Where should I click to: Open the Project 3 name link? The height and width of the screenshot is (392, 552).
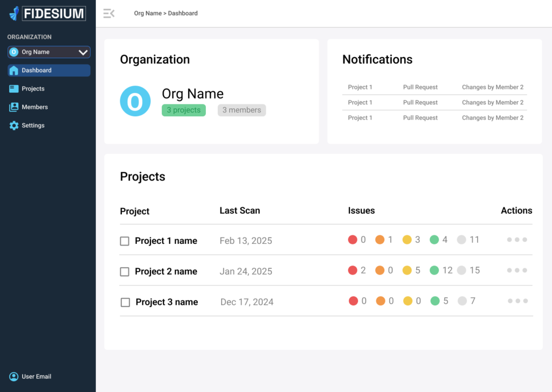(x=167, y=302)
